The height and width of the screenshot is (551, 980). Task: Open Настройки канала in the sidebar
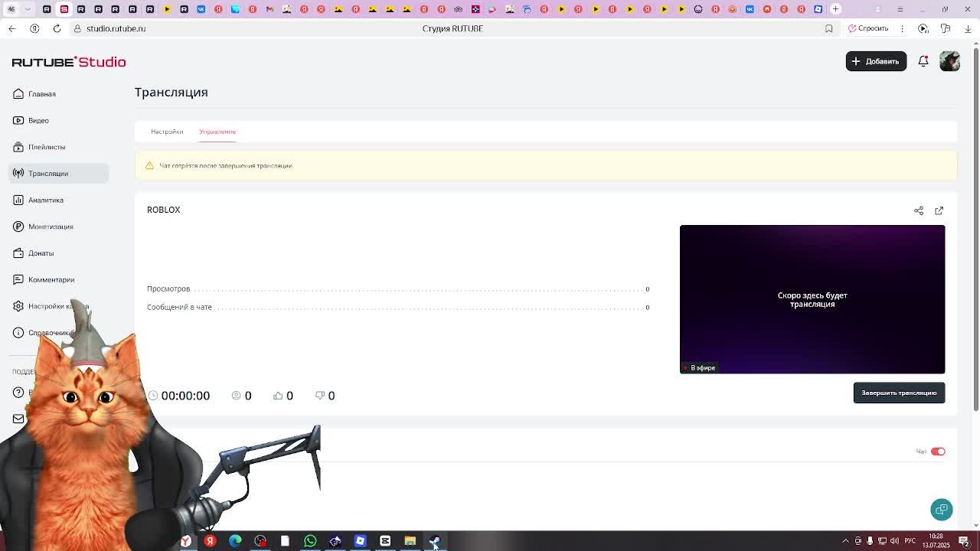coord(58,306)
